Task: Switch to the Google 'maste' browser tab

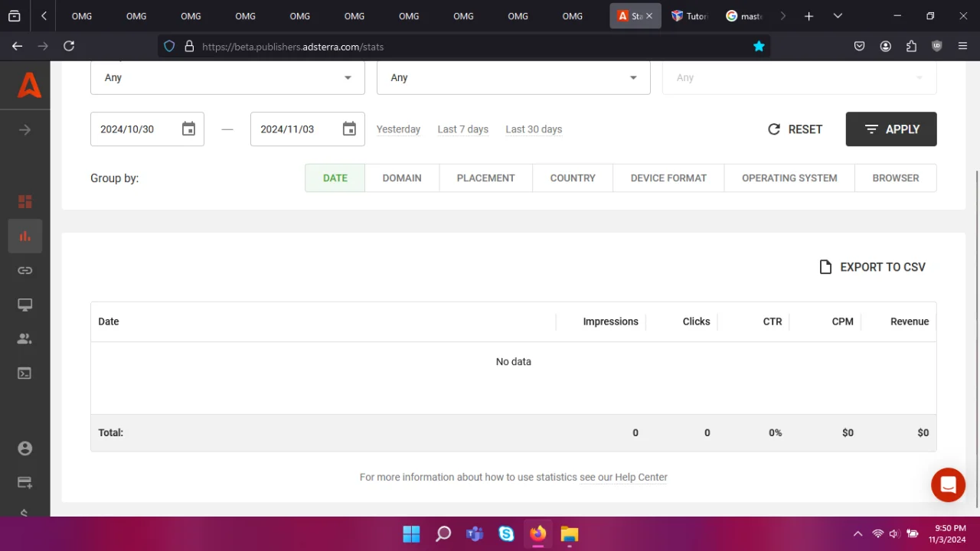Action: [x=744, y=16]
